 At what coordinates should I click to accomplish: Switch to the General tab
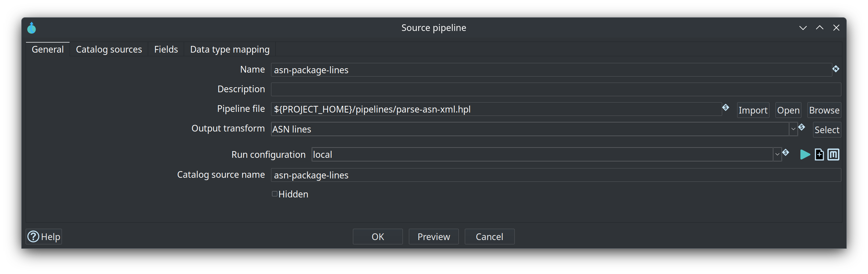pyautogui.click(x=48, y=49)
